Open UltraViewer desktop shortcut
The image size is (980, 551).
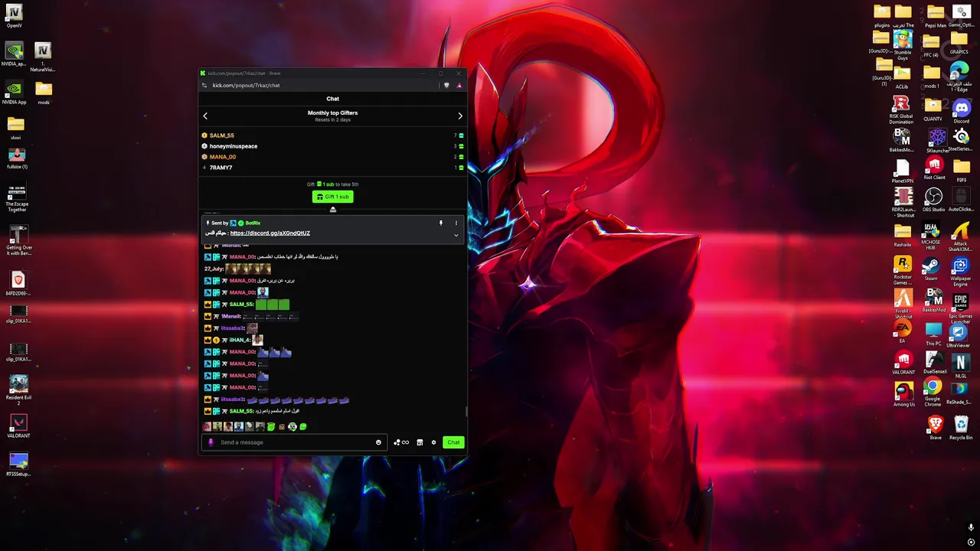pyautogui.click(x=959, y=336)
